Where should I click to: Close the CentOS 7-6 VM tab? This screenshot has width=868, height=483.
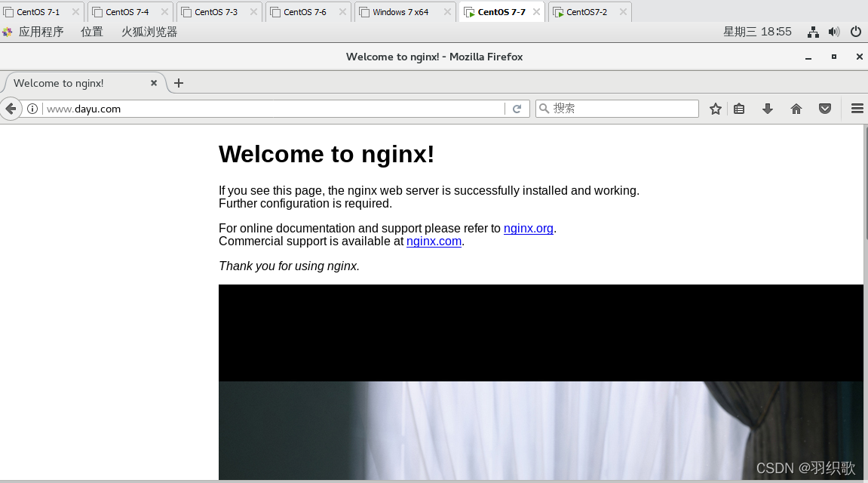coord(342,11)
